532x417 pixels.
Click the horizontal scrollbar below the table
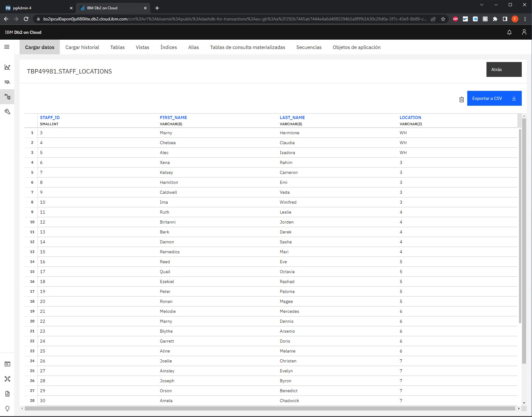pos(266,409)
